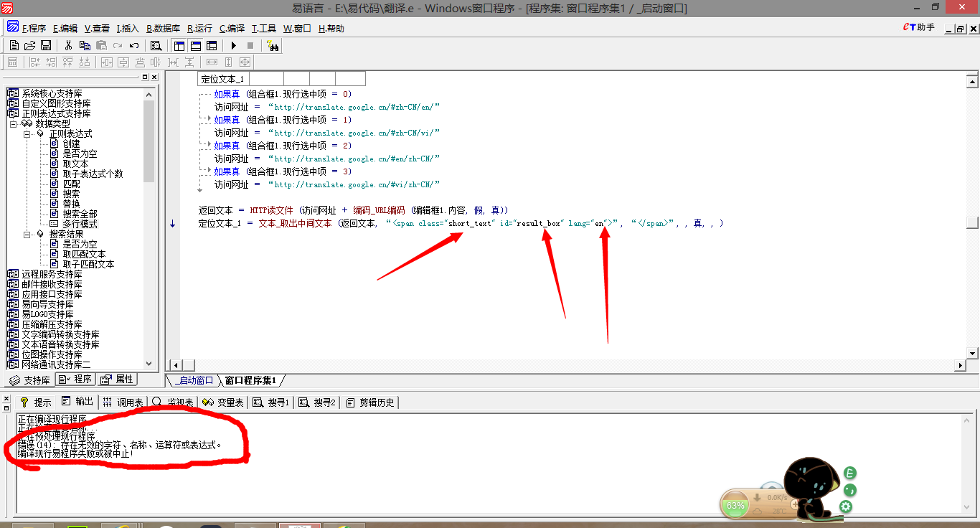Select the 搜索全部 method item
This screenshot has width=980, height=528.
coord(80,214)
